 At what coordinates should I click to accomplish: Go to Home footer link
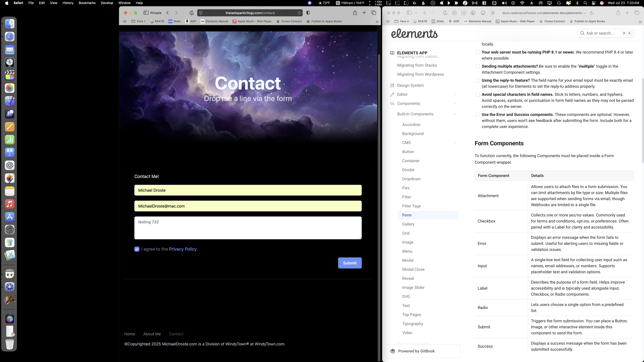coord(130,334)
